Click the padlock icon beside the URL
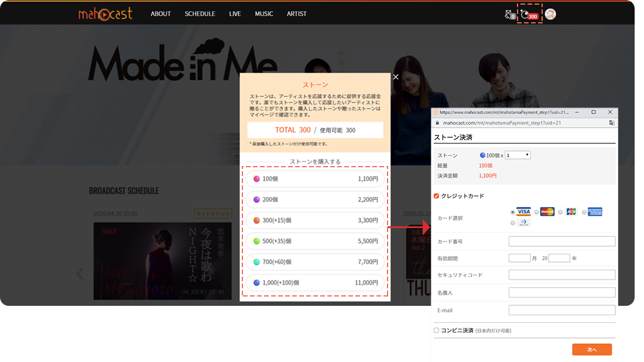Image resolution: width=644 pixels, height=362 pixels. (437, 123)
